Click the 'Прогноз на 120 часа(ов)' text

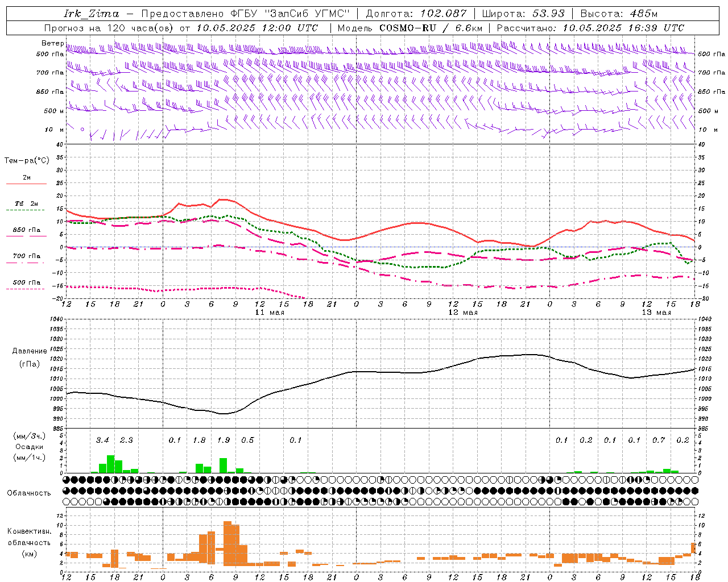tap(109, 28)
